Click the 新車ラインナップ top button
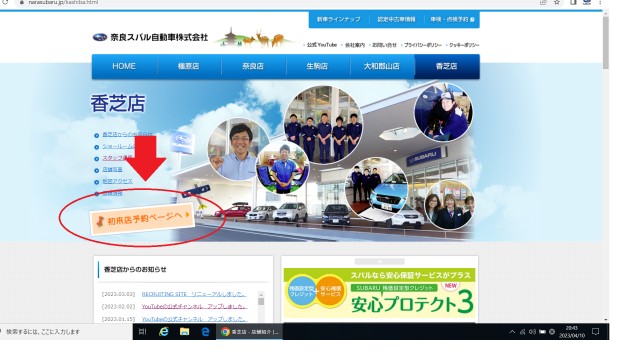Viewport: 640px width, 360px height. click(339, 20)
